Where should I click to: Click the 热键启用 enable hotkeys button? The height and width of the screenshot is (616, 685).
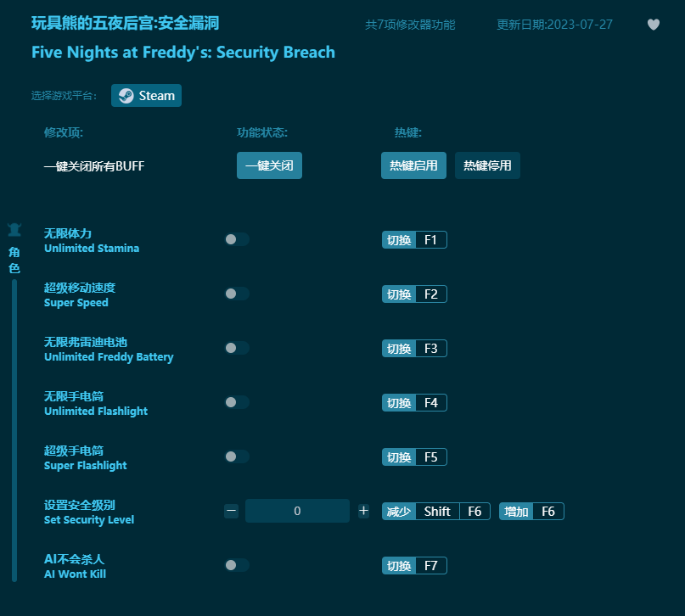pos(413,165)
